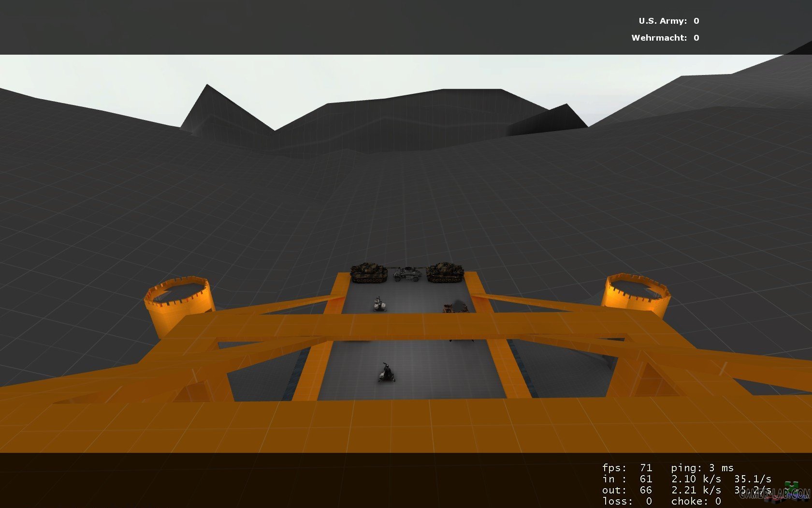Click the left camouflaged tank
Image resolution: width=812 pixels, height=508 pixels.
pyautogui.click(x=369, y=273)
